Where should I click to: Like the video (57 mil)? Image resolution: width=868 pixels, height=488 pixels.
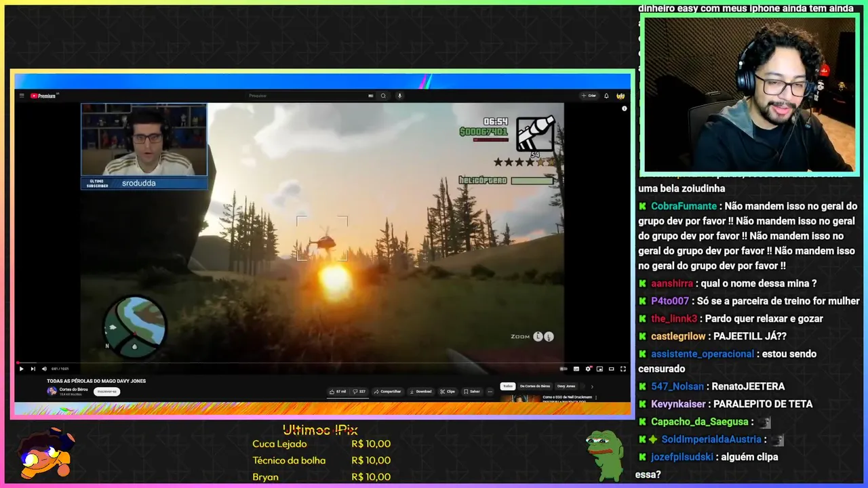point(337,391)
